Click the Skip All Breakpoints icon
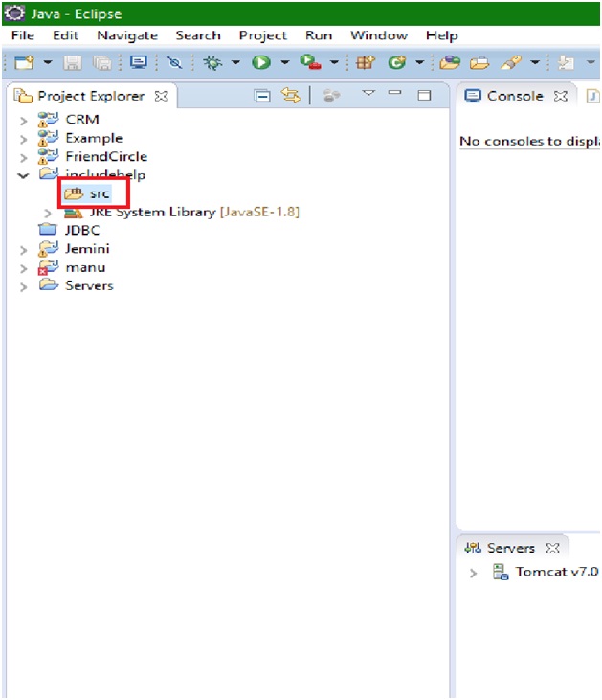 click(x=174, y=62)
